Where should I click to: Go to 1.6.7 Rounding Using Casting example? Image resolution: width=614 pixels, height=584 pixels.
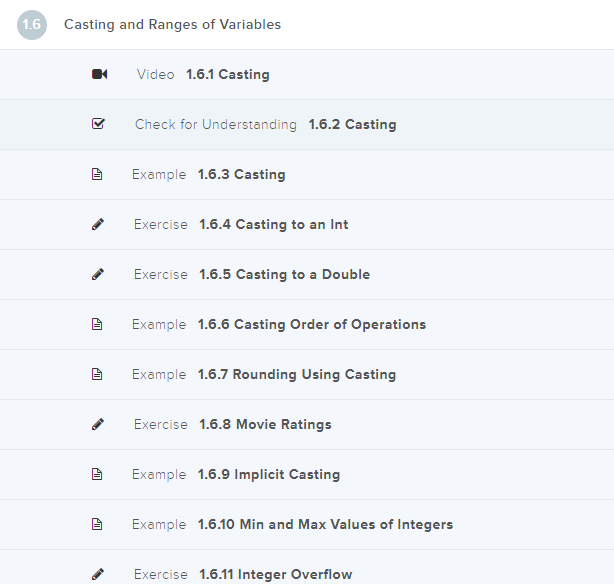296,374
